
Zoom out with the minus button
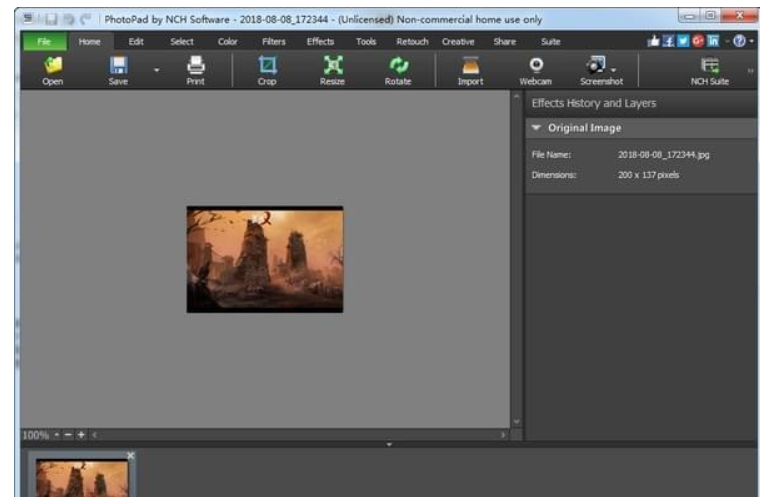(68, 435)
